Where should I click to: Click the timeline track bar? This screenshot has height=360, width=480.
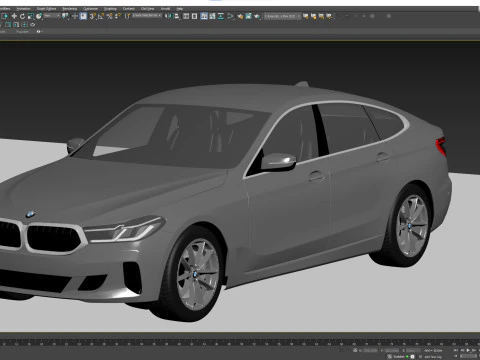[x=240, y=342]
